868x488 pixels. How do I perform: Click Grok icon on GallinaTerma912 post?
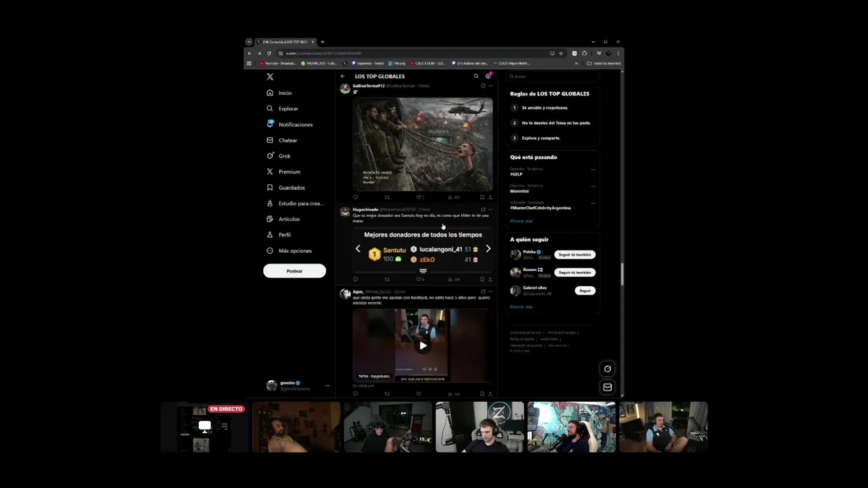483,86
